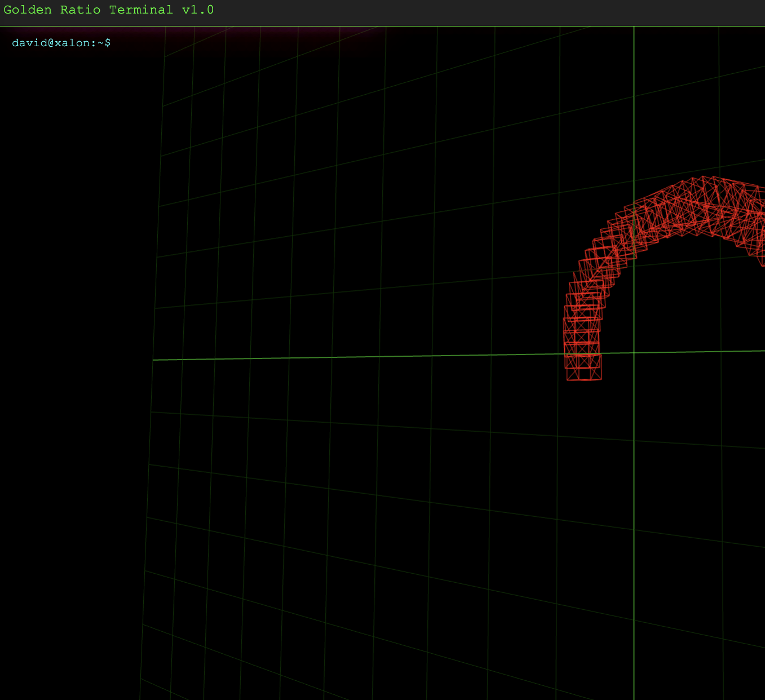
Task: Click the v1.0 version text in header
Action: click(x=198, y=10)
